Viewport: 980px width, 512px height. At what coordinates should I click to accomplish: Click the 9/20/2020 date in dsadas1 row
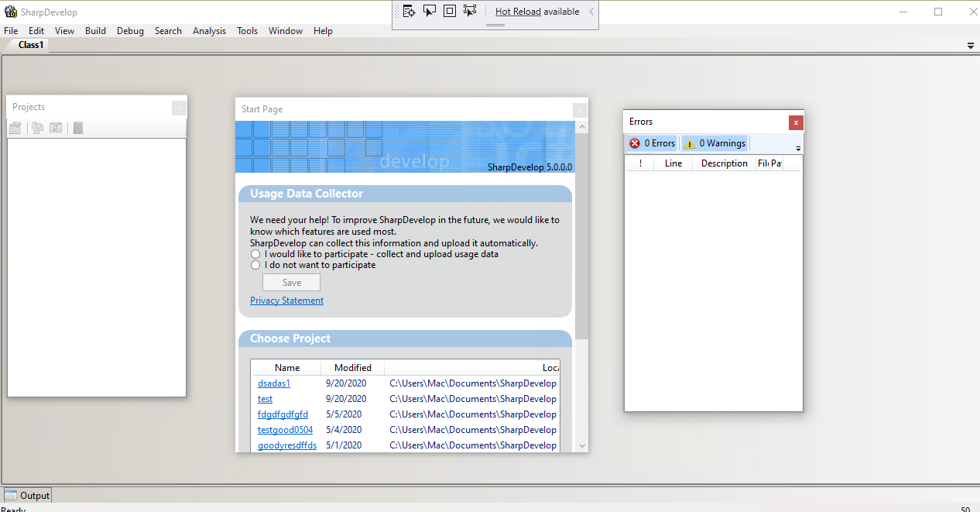click(346, 383)
